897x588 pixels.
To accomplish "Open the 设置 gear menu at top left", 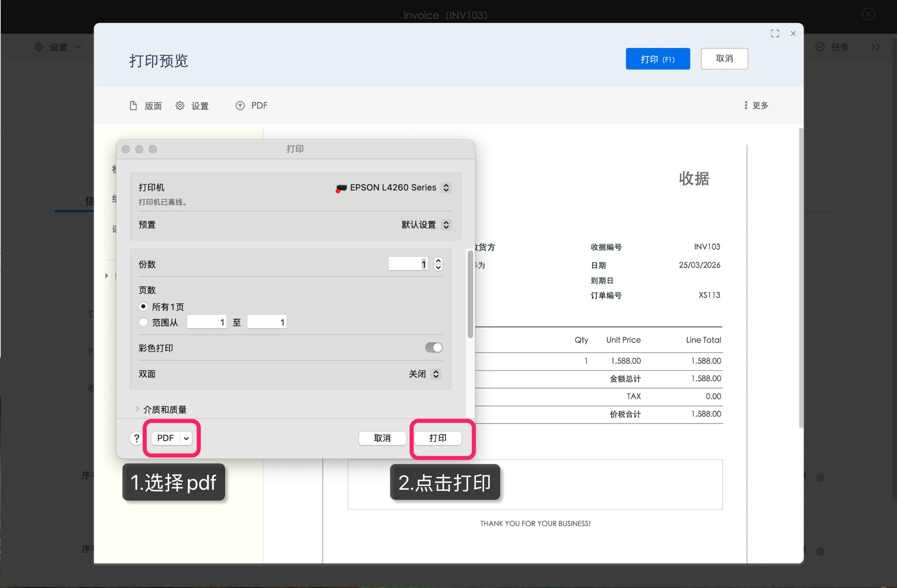I will point(38,47).
